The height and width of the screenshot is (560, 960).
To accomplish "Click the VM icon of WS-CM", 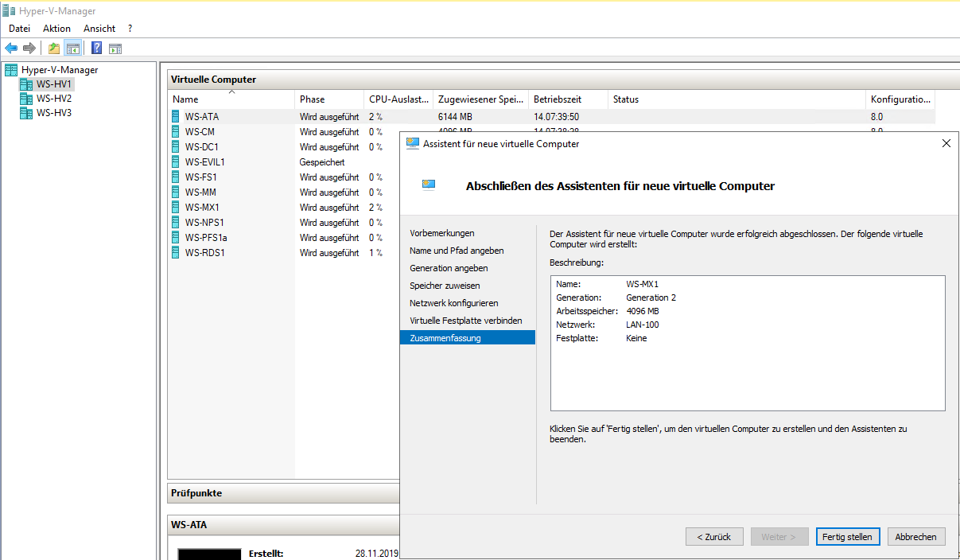I will tap(177, 131).
